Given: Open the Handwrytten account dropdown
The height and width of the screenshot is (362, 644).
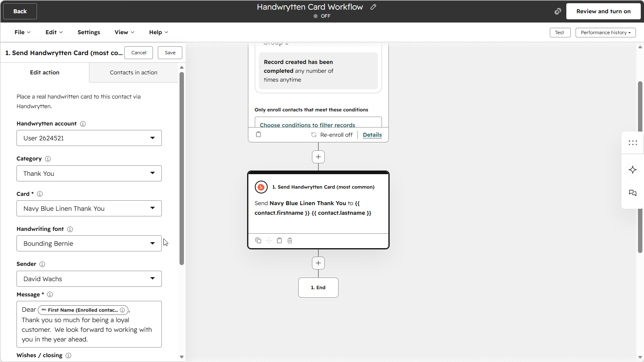Looking at the screenshot, I should 89,138.
